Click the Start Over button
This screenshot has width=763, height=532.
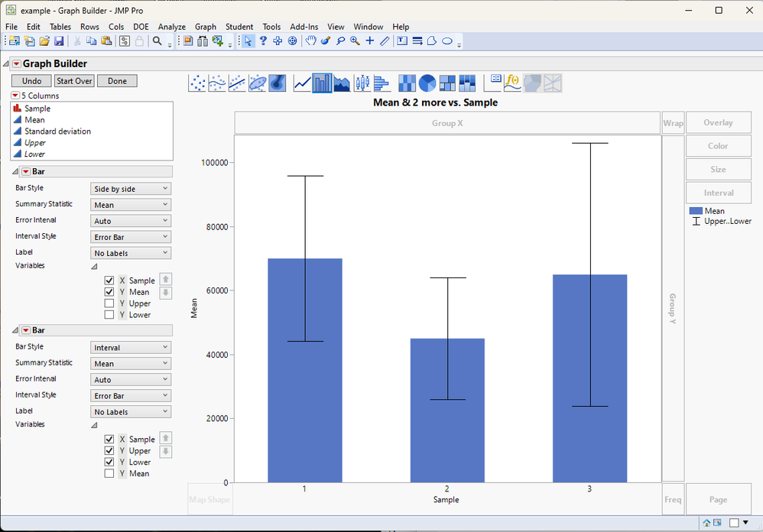(x=74, y=81)
